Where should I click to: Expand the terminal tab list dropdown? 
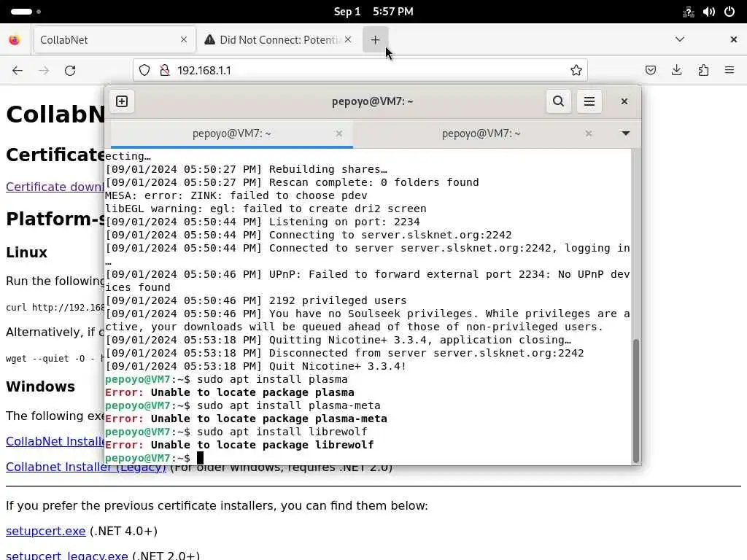pyautogui.click(x=625, y=134)
